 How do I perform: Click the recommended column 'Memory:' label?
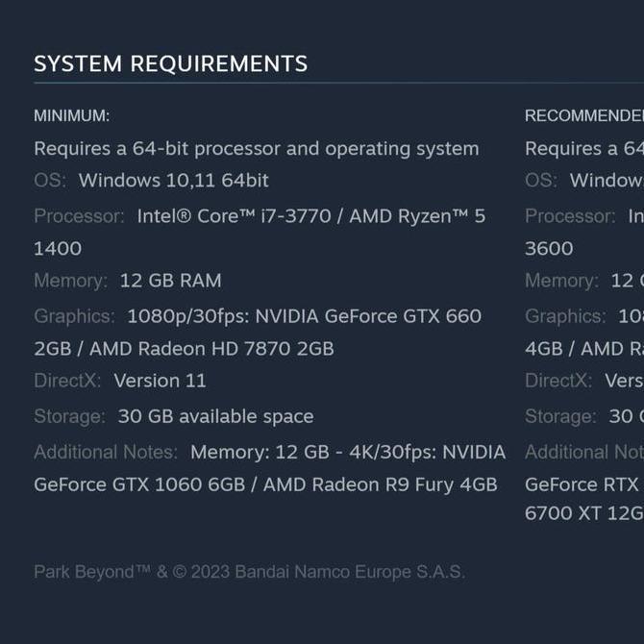tap(562, 281)
